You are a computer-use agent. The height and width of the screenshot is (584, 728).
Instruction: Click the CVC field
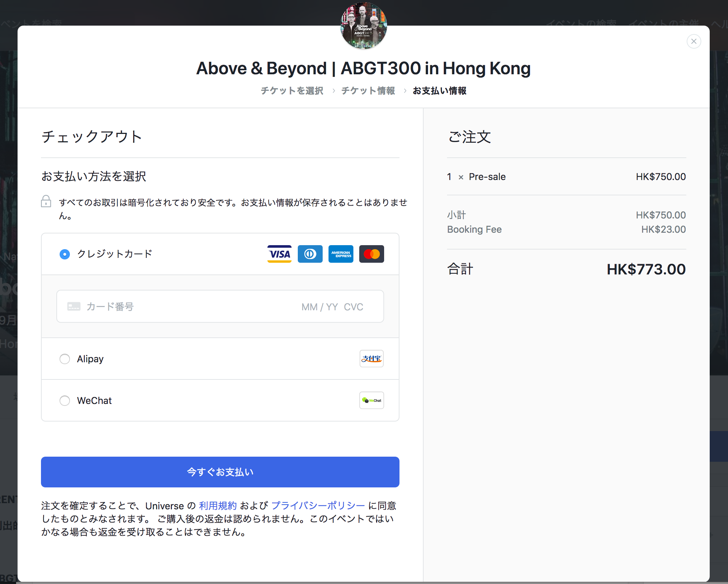pyautogui.click(x=353, y=307)
